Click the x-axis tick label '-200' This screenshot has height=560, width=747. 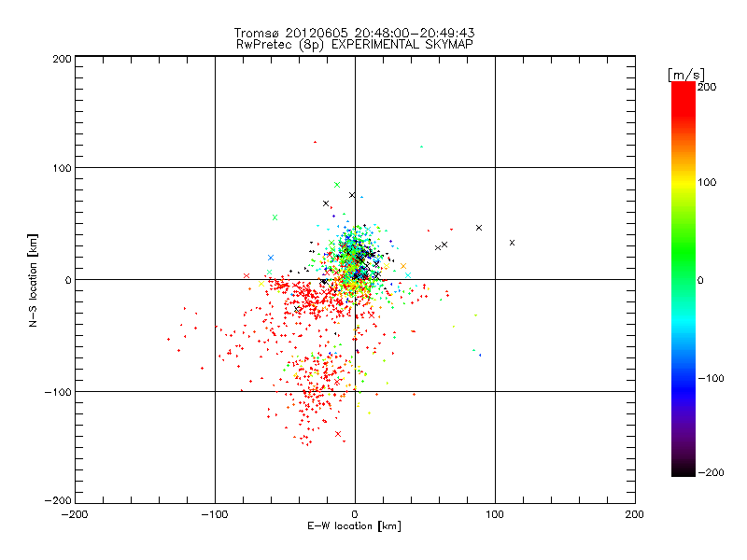(x=75, y=514)
